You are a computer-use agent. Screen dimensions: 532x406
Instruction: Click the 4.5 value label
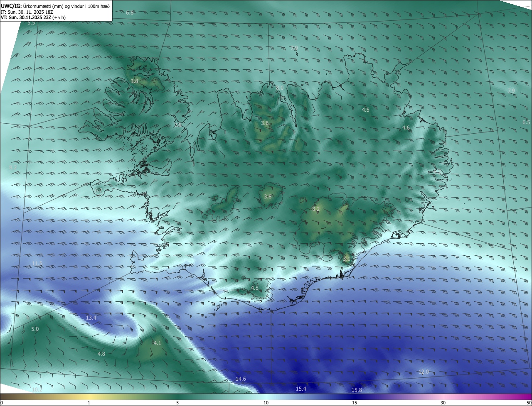point(366,110)
